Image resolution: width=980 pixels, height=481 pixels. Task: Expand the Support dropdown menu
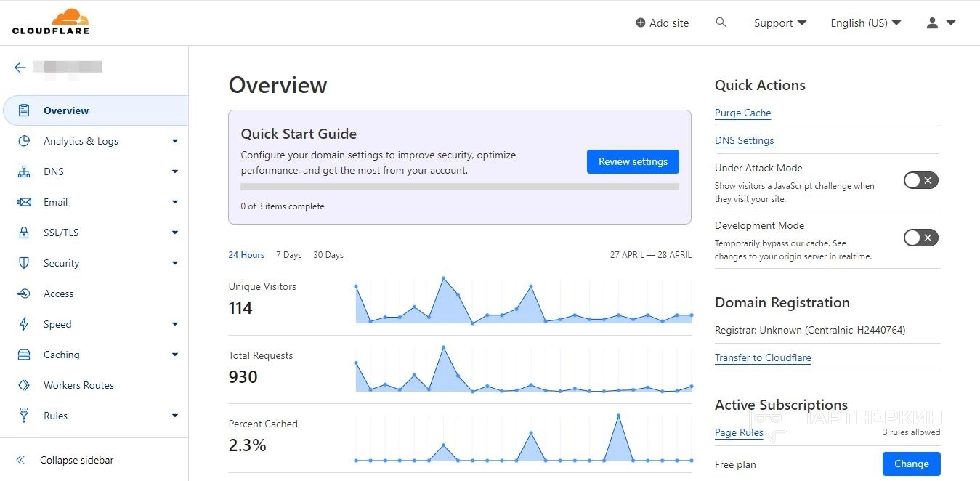click(x=780, y=23)
